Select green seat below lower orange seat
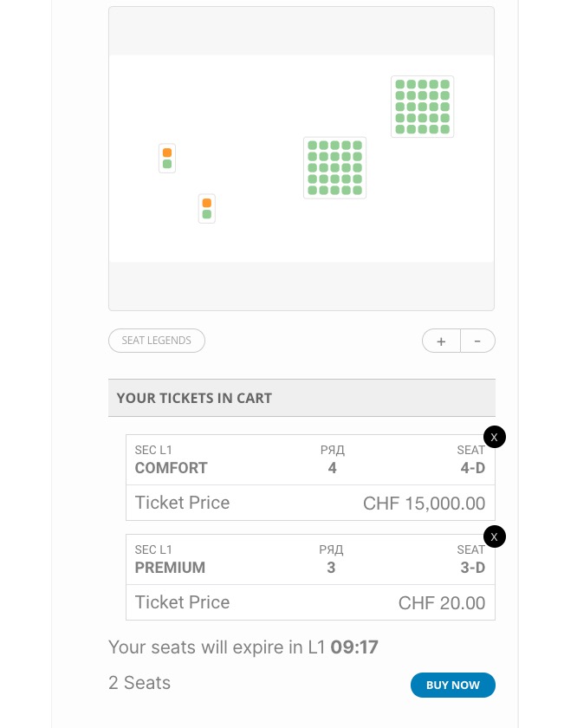 (207, 214)
